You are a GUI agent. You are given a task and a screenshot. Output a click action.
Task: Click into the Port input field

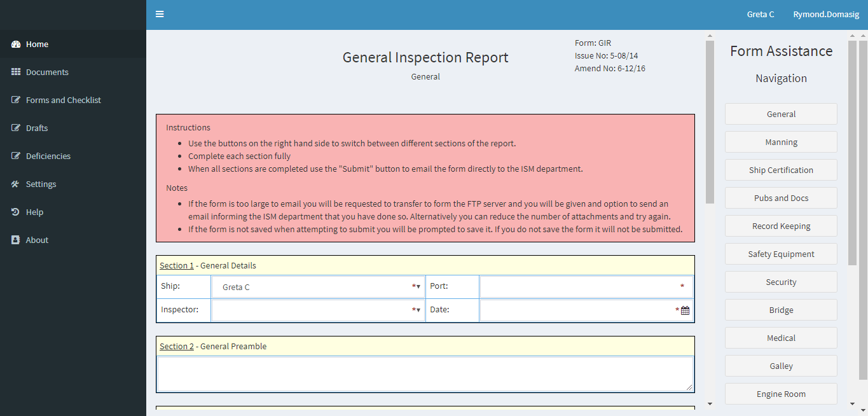586,287
